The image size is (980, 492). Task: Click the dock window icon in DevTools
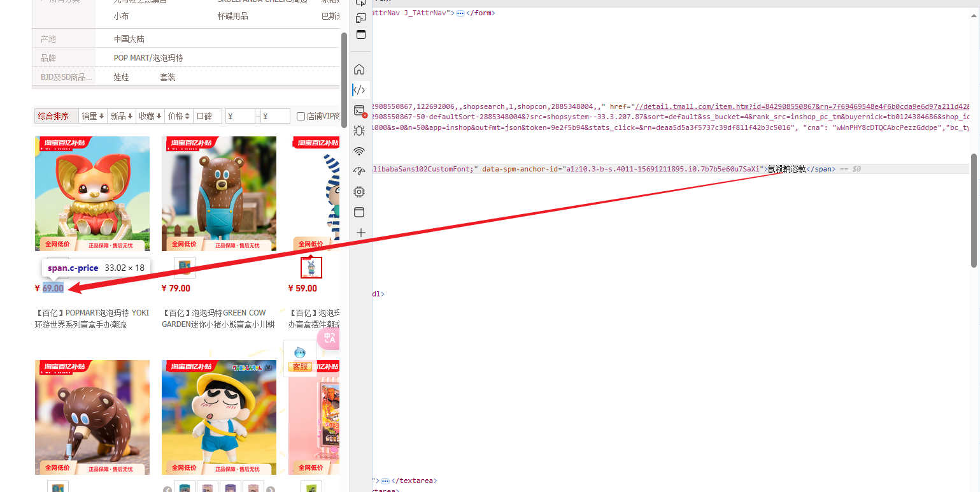[x=361, y=35]
